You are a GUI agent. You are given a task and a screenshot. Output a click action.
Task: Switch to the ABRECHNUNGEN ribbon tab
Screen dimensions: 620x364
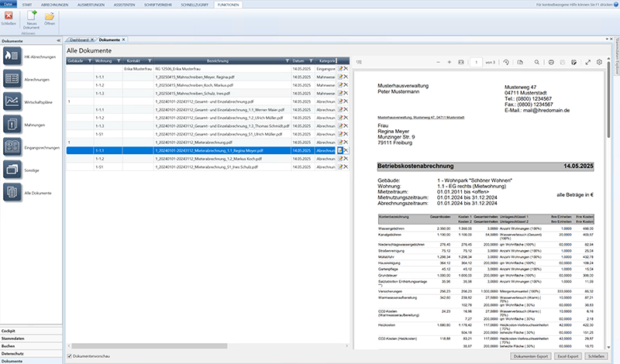point(54,5)
